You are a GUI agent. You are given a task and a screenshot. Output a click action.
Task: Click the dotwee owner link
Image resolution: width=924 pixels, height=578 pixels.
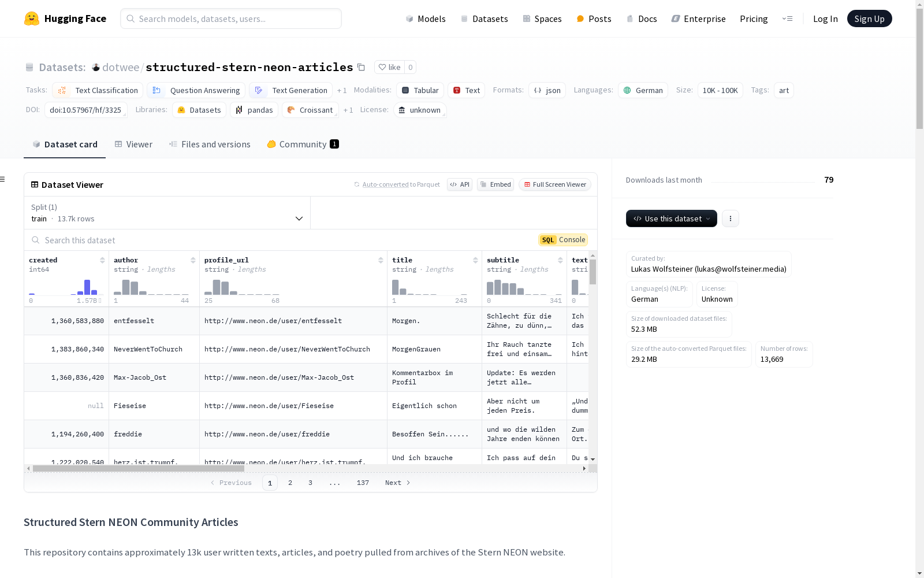[x=121, y=67]
